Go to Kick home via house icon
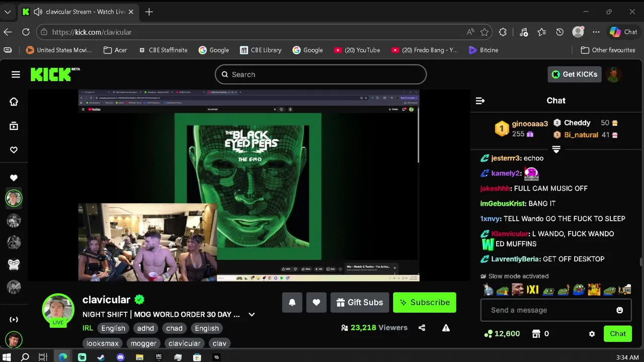This screenshot has height=362, width=644. (14, 102)
